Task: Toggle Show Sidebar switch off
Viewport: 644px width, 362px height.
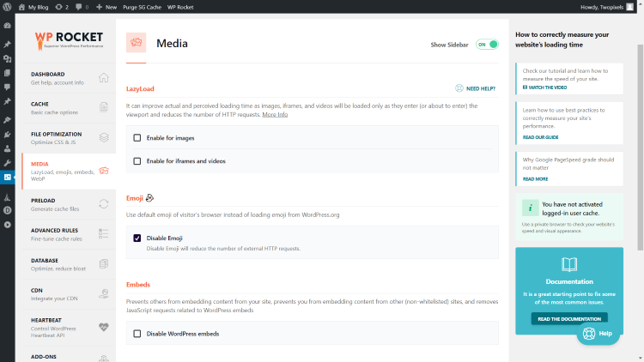Action: [487, 45]
